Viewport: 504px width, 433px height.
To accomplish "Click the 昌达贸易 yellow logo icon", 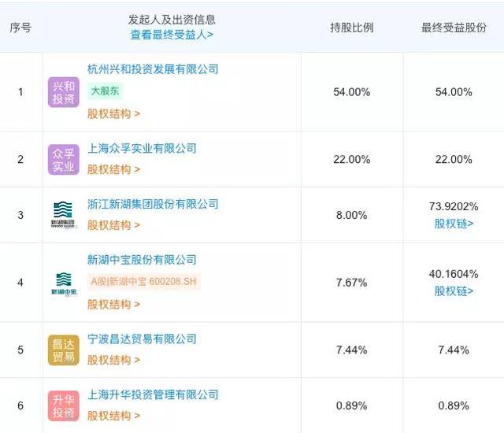I will [x=63, y=350].
